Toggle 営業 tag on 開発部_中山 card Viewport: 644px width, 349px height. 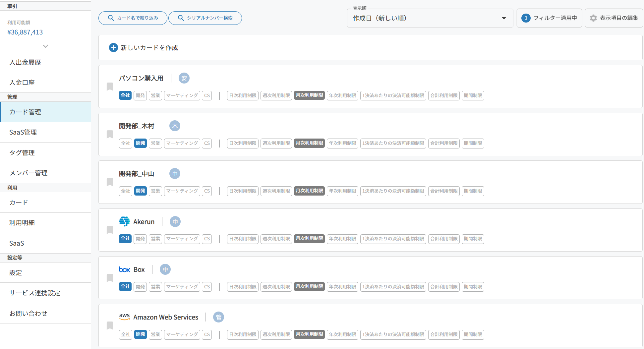pyautogui.click(x=155, y=191)
